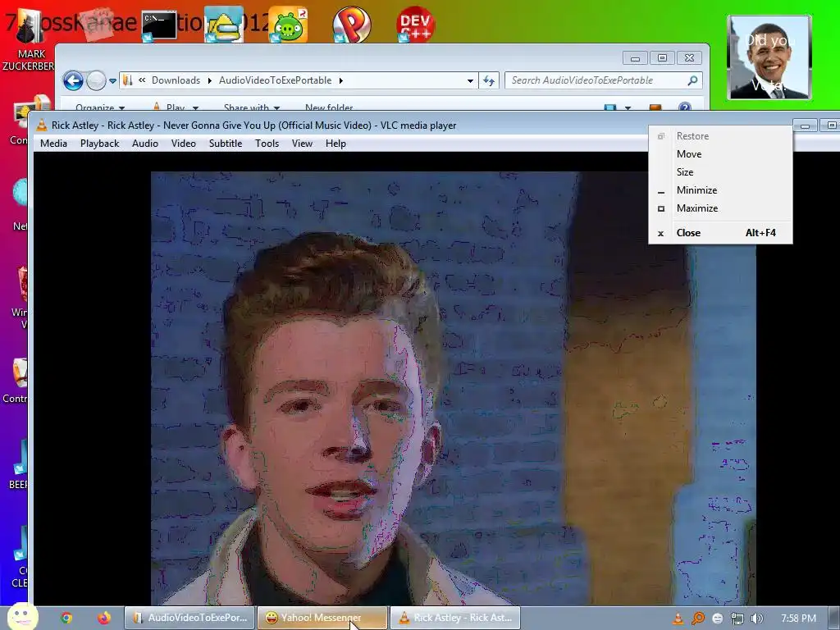Expand the Explorer address bar history dropdown
This screenshot has width=840, height=630.
tap(470, 81)
